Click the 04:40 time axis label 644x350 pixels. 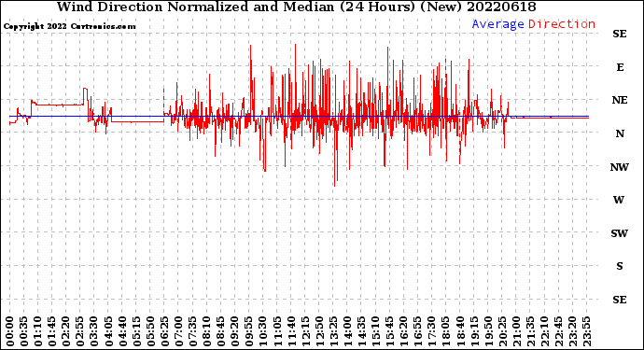click(x=123, y=331)
